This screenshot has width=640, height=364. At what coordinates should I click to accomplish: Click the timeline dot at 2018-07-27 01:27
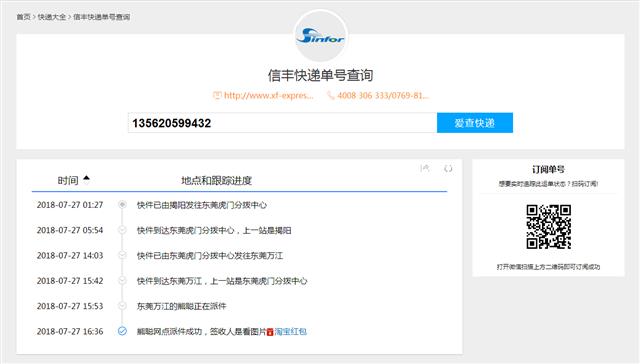pos(122,204)
